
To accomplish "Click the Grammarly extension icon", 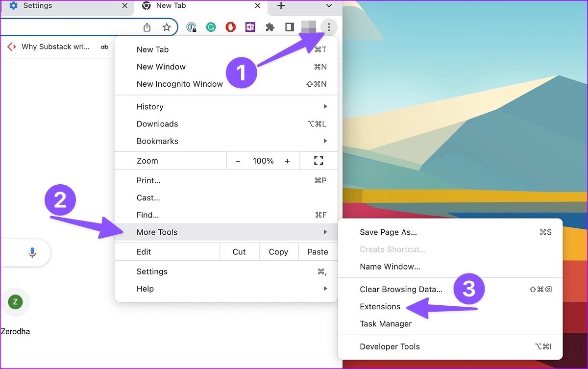I will pos(211,27).
